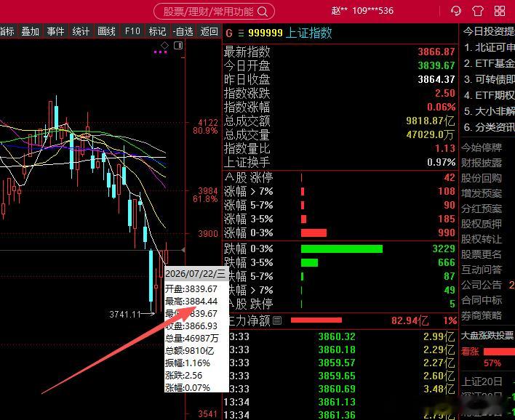Image resolution: width=515 pixels, height=420 pixels.
Task: Click the 涨幅 0-3% red bar
Action: 314,233
